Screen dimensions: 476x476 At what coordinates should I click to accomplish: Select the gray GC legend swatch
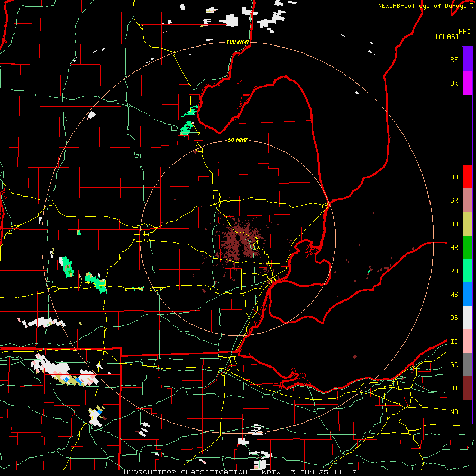[467, 364]
